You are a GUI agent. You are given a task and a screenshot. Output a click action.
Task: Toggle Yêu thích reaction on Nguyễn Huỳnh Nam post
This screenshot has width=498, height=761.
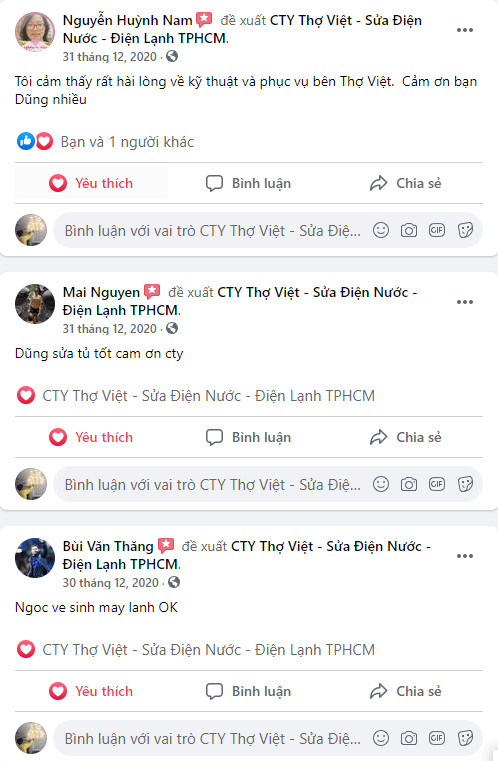(91, 183)
